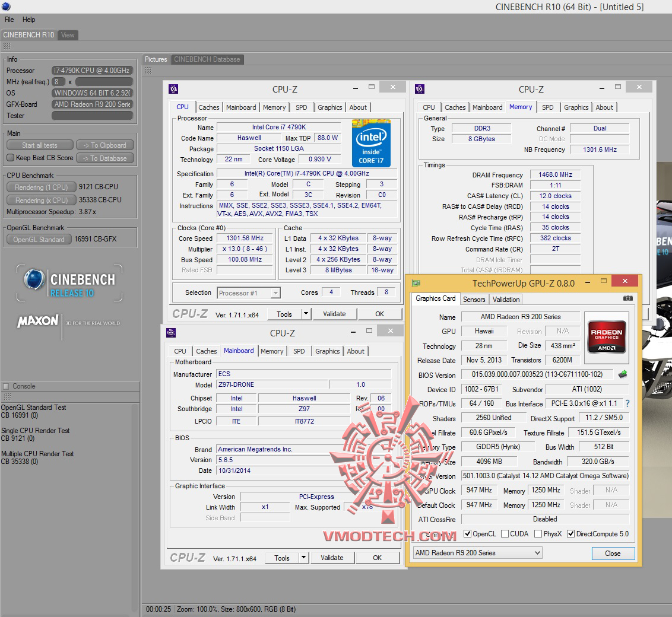
Task: Open the AMD Radeon R9 200 Series dropdown
Action: pos(478,553)
